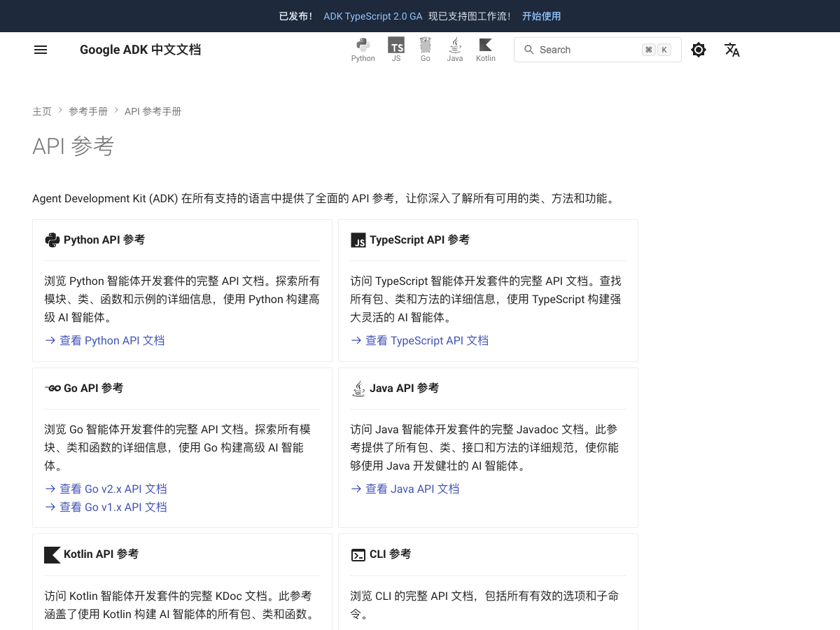Click the Go logo in Go API card

(x=52, y=388)
